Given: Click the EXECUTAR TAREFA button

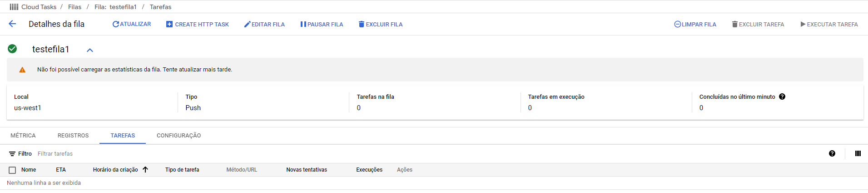Looking at the screenshot, I should pyautogui.click(x=829, y=24).
